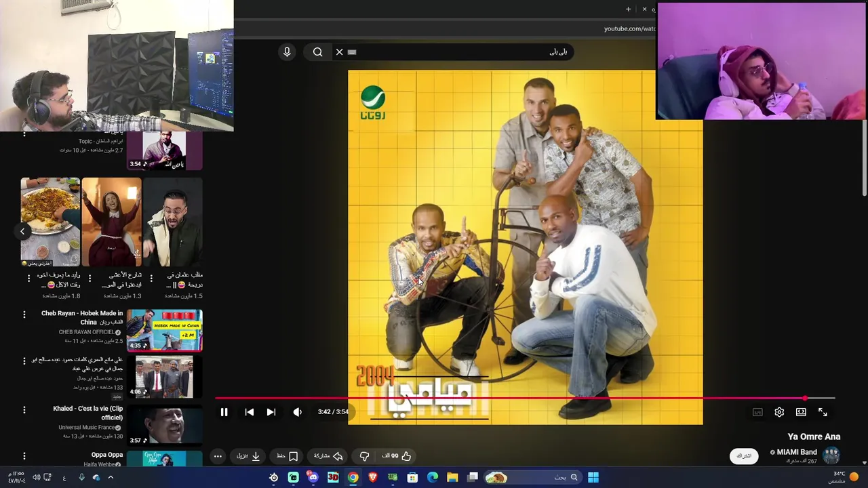Show hidden system tray icons chevron
The image size is (868, 488).
tap(111, 477)
